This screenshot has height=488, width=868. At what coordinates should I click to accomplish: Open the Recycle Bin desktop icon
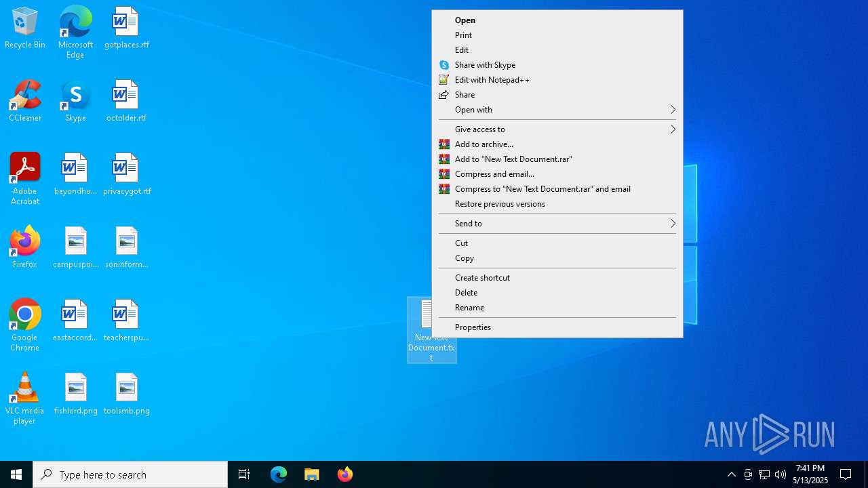tap(25, 28)
